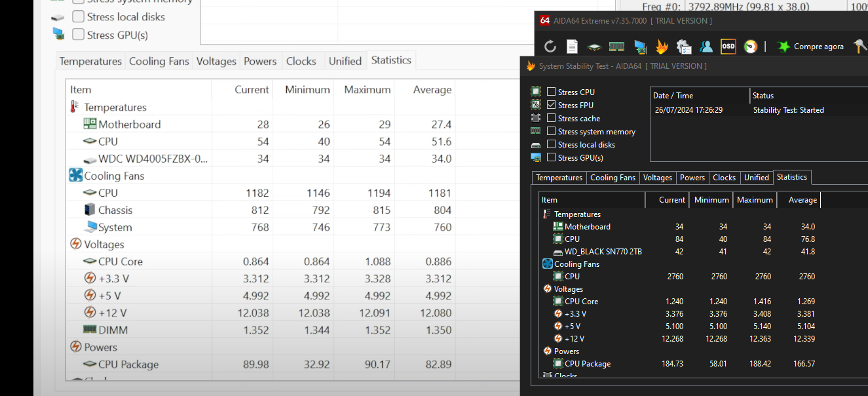
Task: Click Cooling Fans icon in light window list
Action: click(x=75, y=176)
